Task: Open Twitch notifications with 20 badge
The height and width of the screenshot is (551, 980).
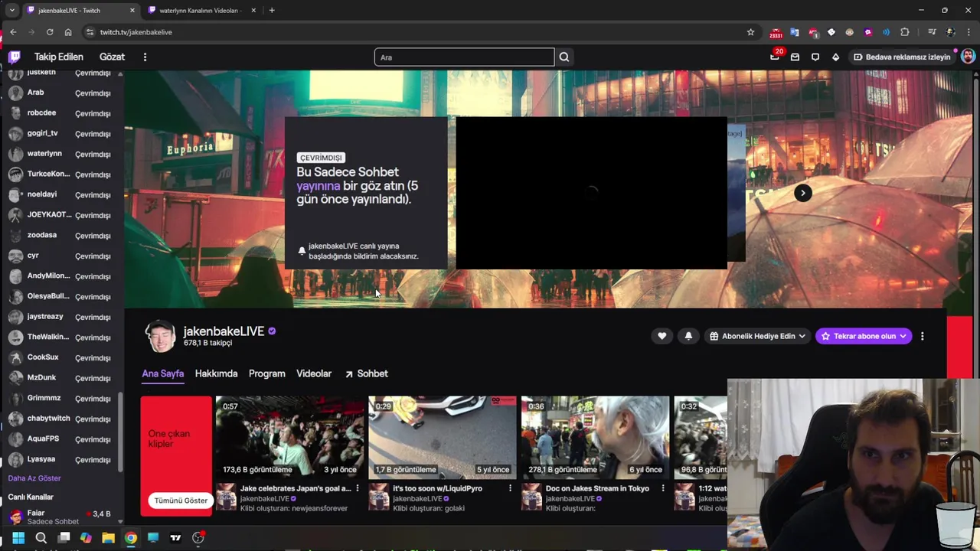Action: point(775,57)
